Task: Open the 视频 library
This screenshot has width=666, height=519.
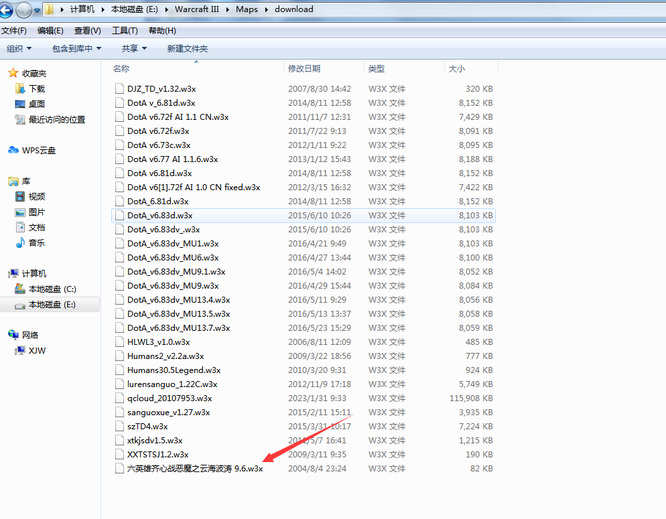Action: [x=36, y=197]
